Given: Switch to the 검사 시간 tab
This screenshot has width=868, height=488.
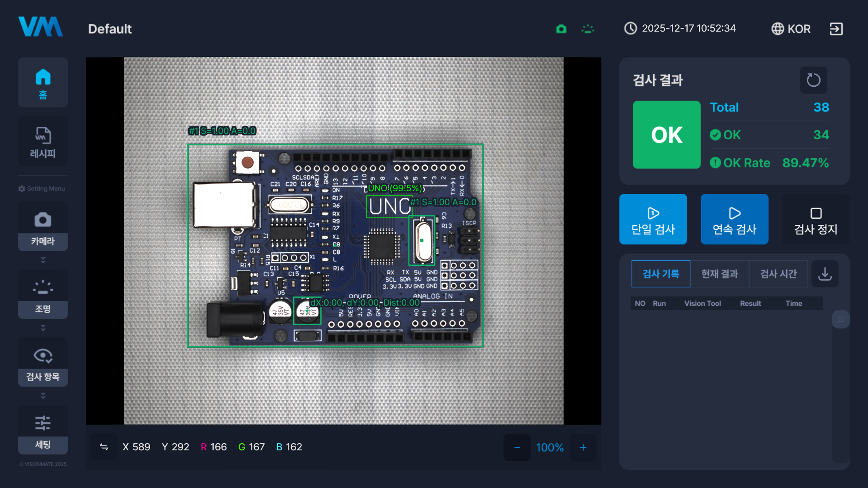Looking at the screenshot, I should pyautogui.click(x=778, y=274).
